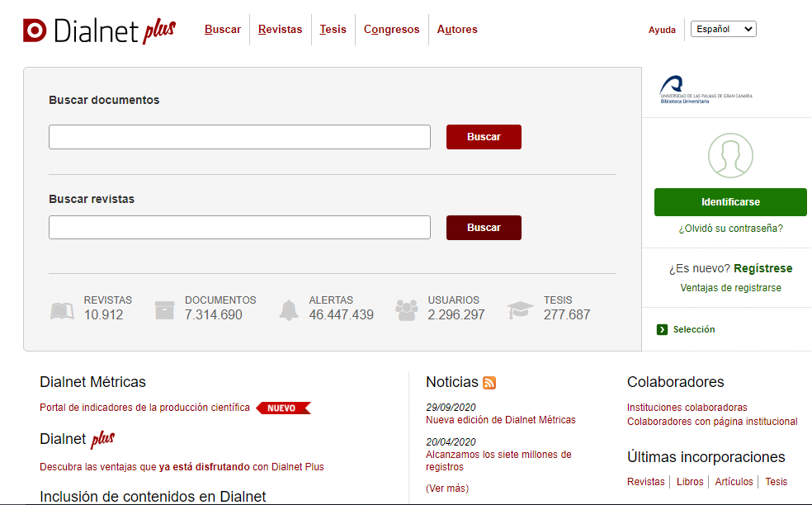The image size is (812, 505).
Task: Click the Dialnet plus heading logo below Métricas
Action: [x=78, y=439]
